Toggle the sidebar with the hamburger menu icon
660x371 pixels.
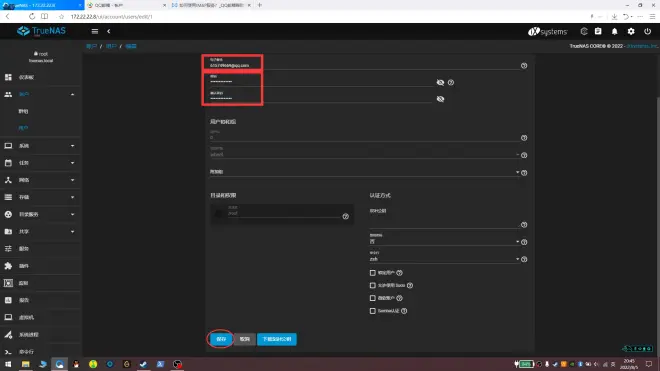click(95, 31)
